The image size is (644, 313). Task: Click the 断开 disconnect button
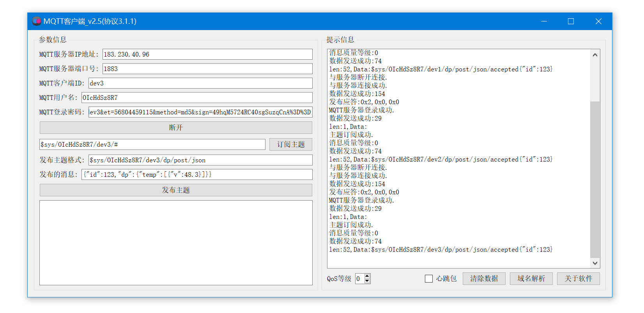[176, 128]
